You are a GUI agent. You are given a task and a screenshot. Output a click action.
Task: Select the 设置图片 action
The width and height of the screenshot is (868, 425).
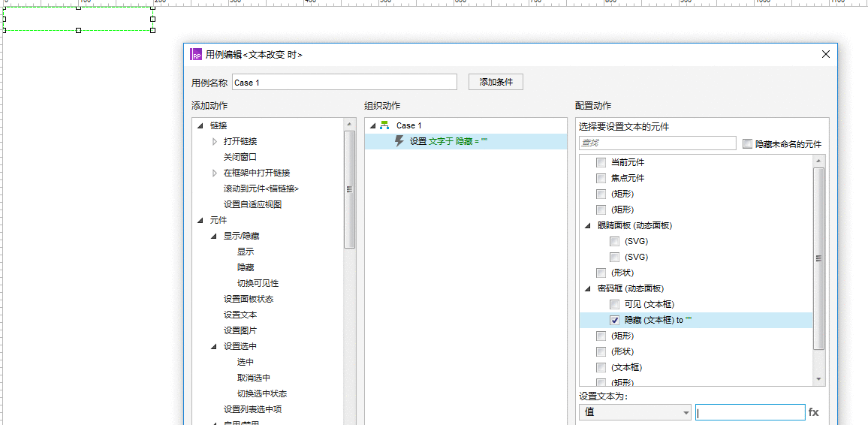pyautogui.click(x=240, y=330)
